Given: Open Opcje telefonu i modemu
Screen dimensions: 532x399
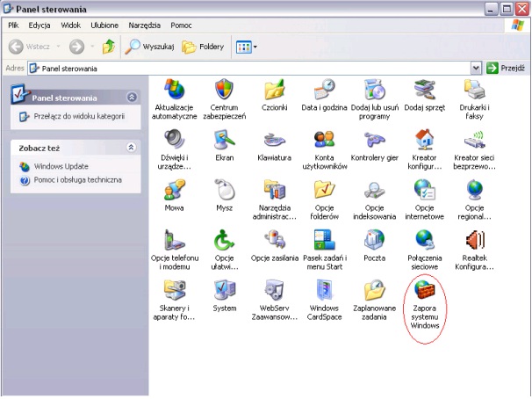Looking at the screenshot, I should coord(174,240).
